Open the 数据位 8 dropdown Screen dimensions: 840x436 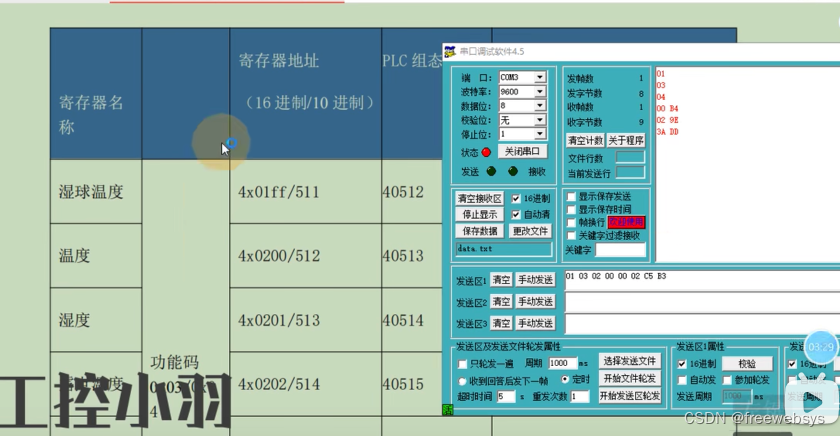540,106
